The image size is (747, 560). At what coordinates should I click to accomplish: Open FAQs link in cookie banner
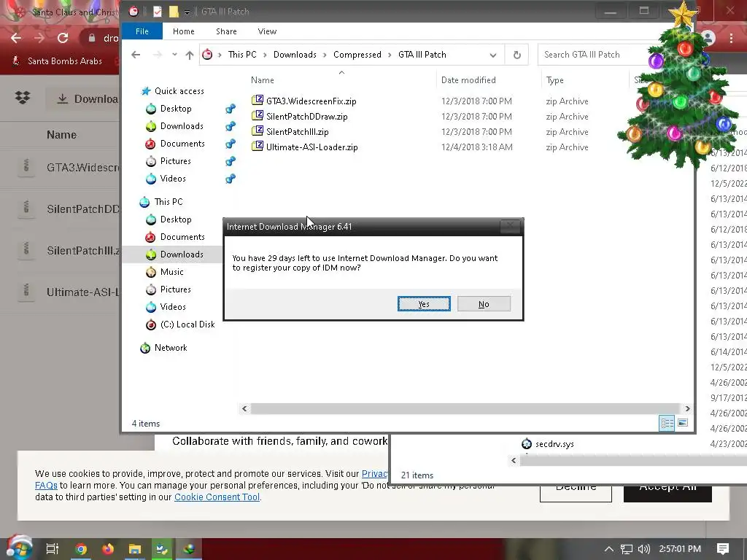46,486
